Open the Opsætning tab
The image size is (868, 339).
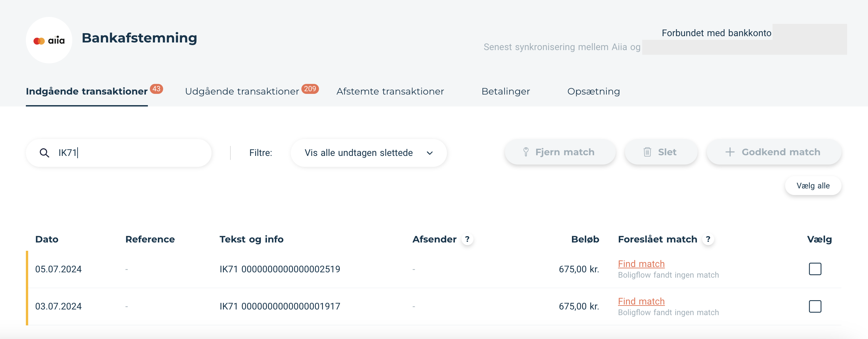point(593,91)
